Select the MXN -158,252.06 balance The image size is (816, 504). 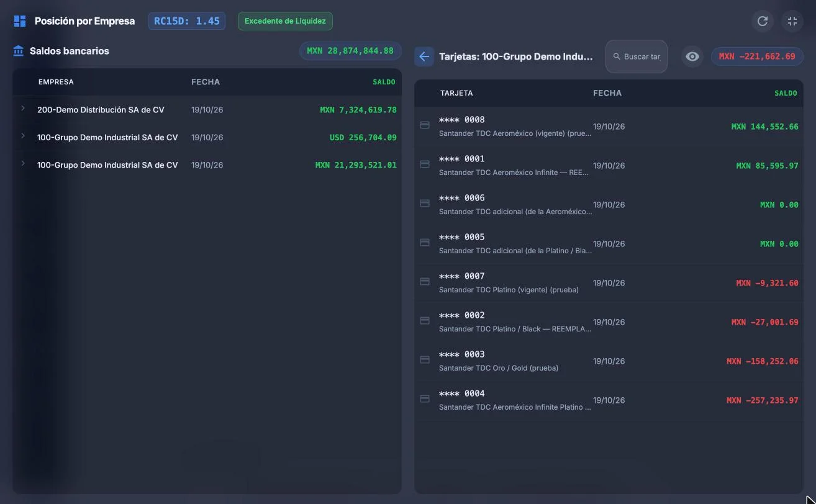[763, 361]
